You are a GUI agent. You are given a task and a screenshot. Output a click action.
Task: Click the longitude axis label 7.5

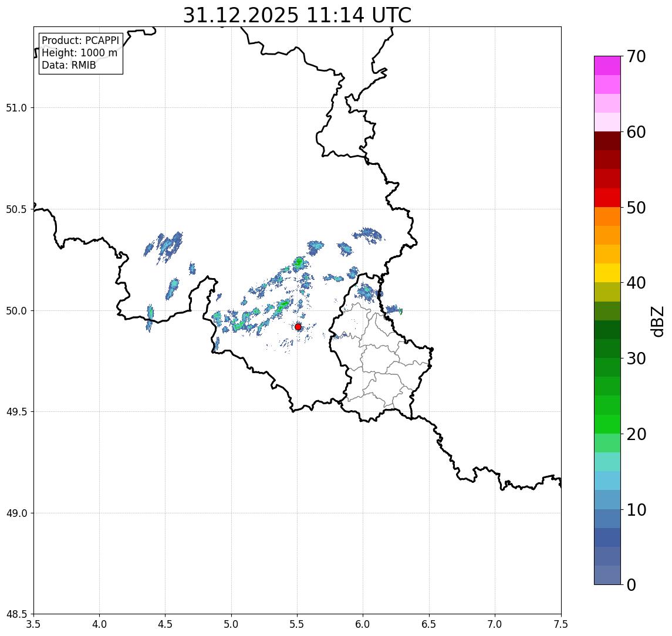click(x=561, y=624)
